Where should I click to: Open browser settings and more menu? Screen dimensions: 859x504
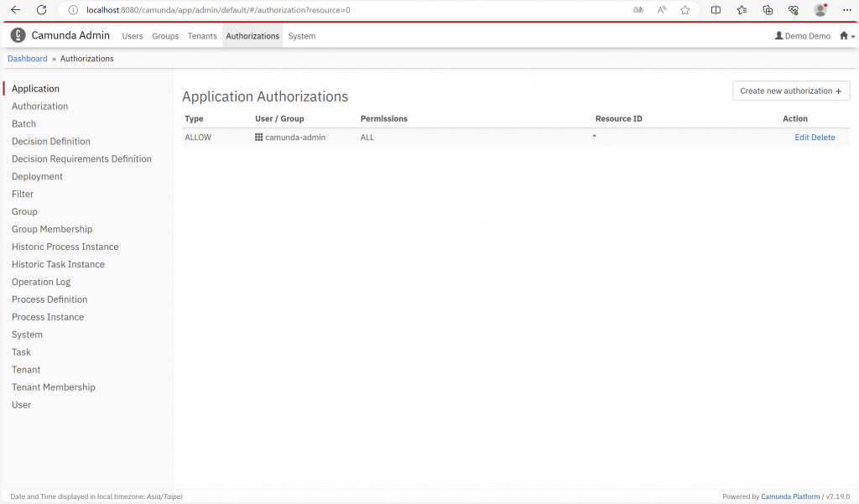[x=847, y=10]
